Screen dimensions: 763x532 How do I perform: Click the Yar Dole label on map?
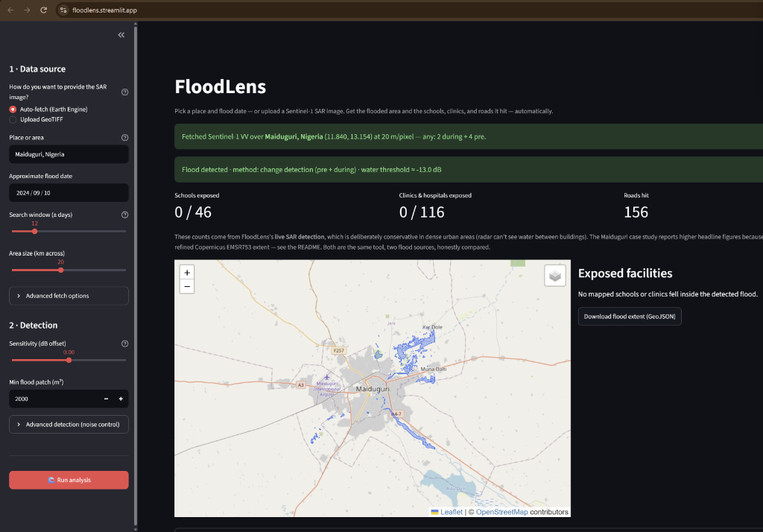[432, 327]
